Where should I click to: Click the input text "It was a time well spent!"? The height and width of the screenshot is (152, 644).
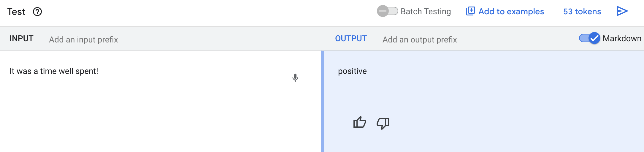[54, 71]
